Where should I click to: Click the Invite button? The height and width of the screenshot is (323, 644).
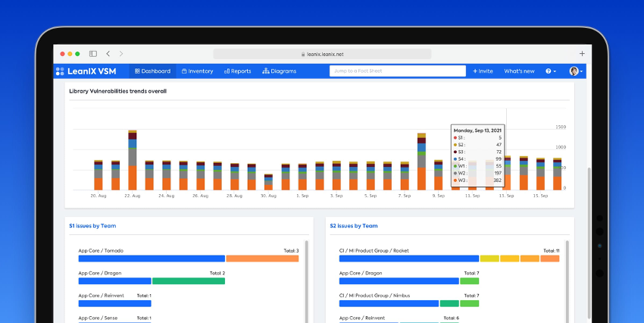(x=483, y=71)
